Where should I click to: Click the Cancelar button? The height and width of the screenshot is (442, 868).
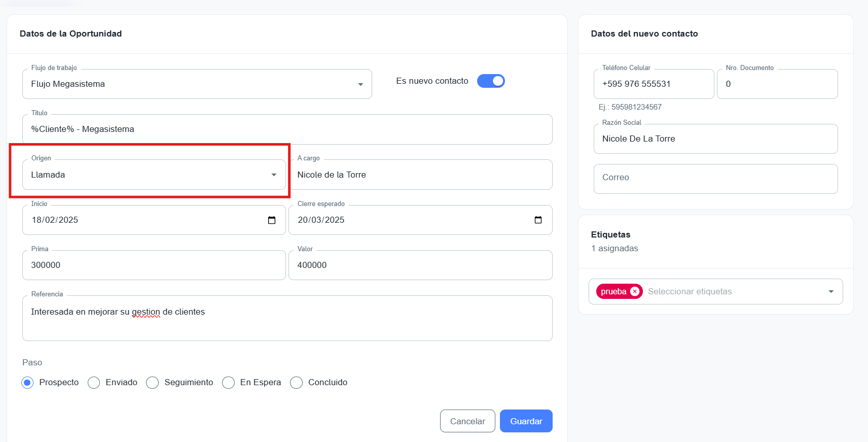coord(467,421)
